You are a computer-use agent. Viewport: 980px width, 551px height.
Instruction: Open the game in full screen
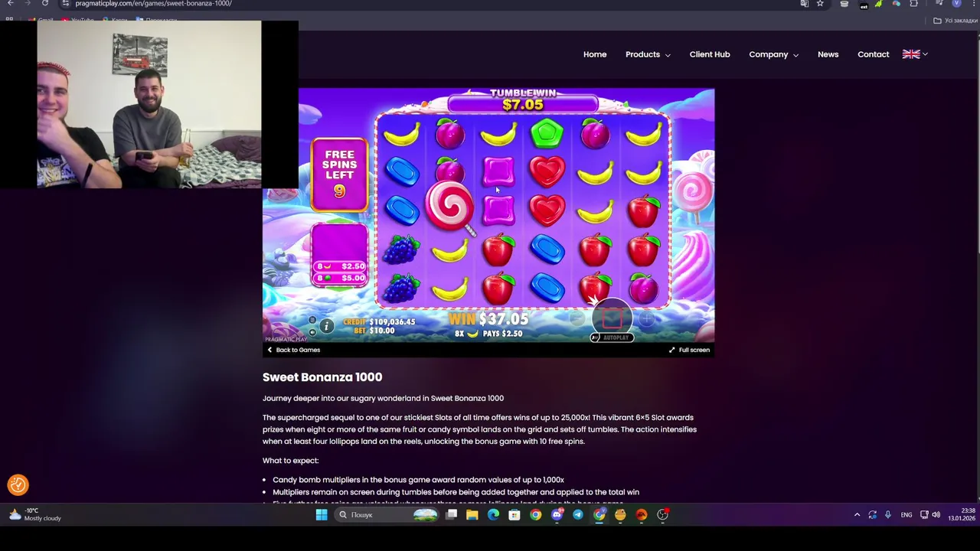689,350
